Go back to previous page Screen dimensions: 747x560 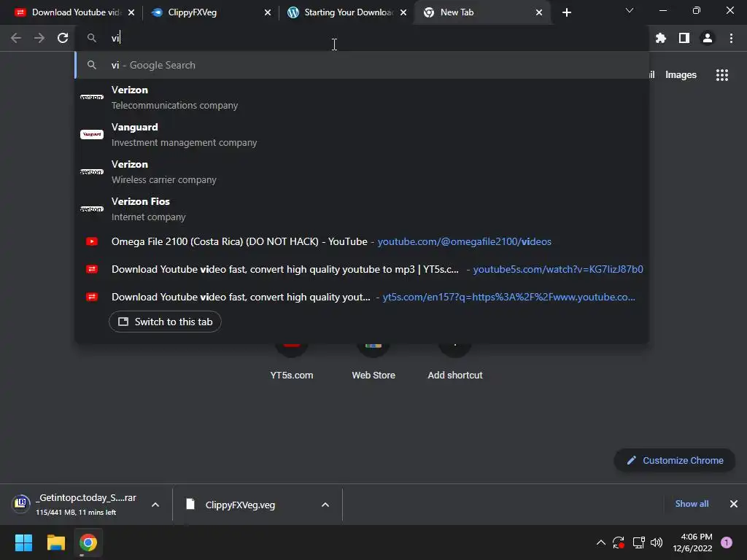point(16,38)
